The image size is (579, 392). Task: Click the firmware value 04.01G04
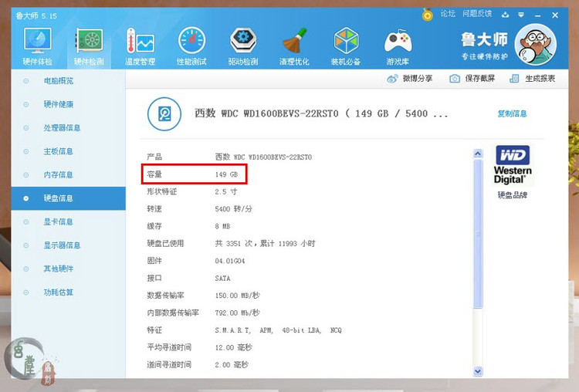point(230,261)
